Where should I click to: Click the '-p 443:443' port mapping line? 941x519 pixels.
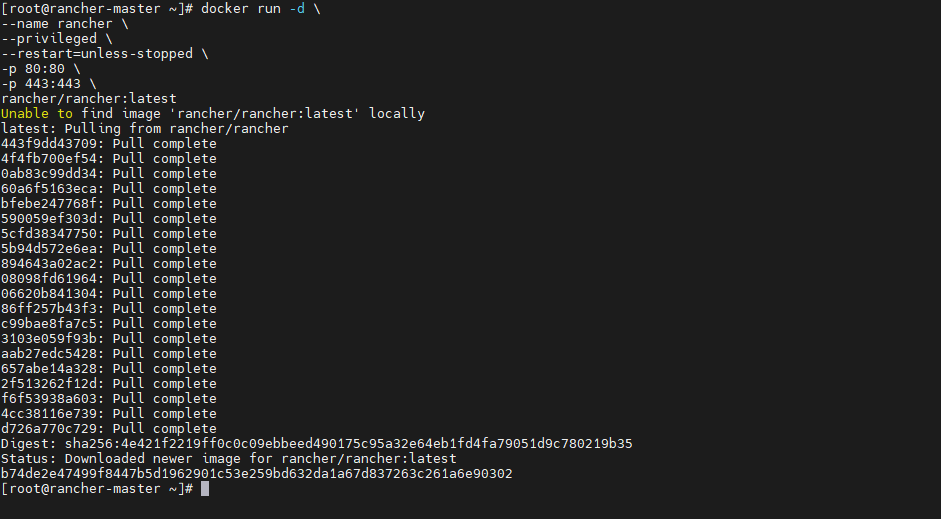48,84
